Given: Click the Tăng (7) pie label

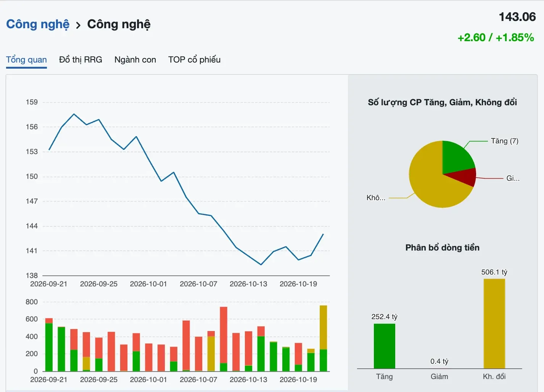Looking at the screenshot, I should point(504,141).
